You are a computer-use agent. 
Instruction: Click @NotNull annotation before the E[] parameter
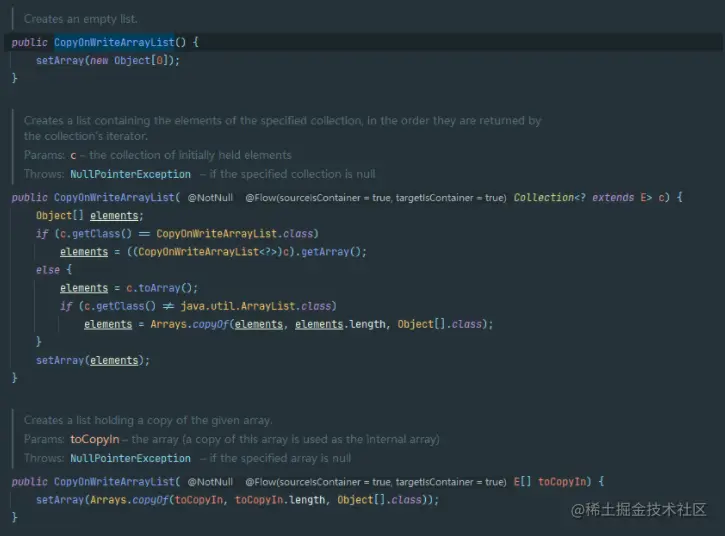[210, 482]
